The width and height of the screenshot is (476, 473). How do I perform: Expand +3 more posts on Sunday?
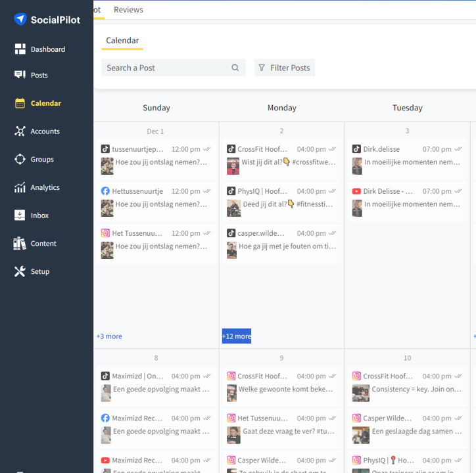pyautogui.click(x=109, y=336)
